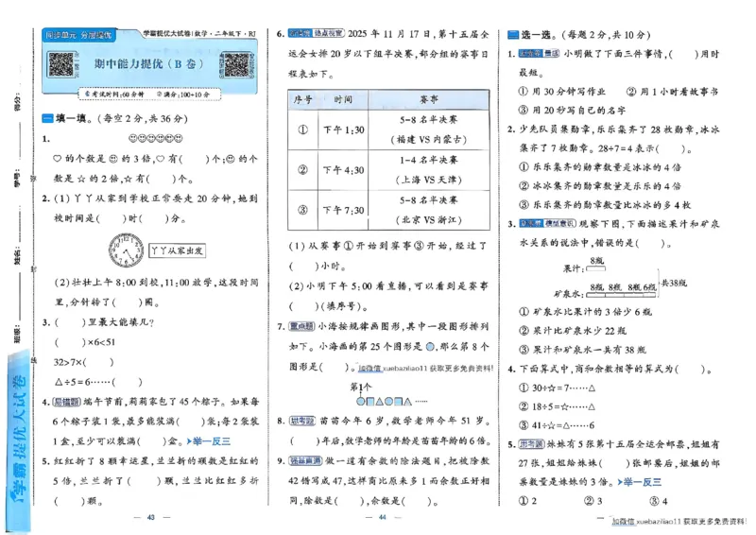Click the 6瓶 segment of the 矿泉水 bar

pyautogui.click(x=649, y=293)
